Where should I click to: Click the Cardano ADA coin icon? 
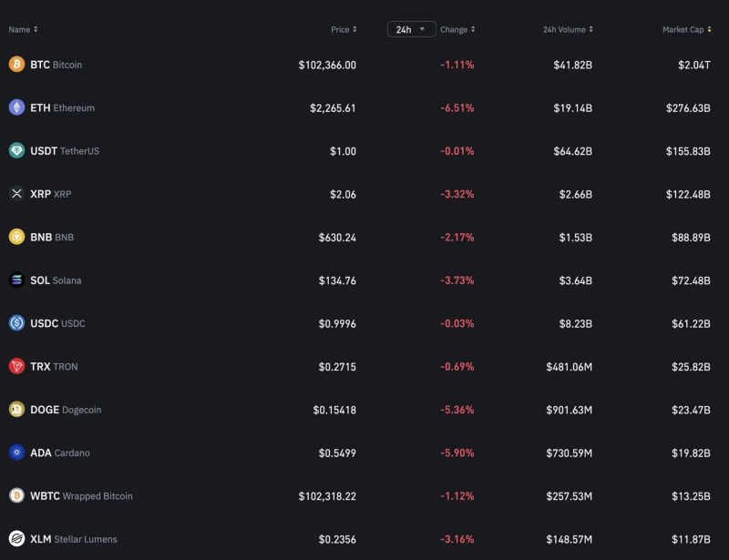(x=16, y=453)
